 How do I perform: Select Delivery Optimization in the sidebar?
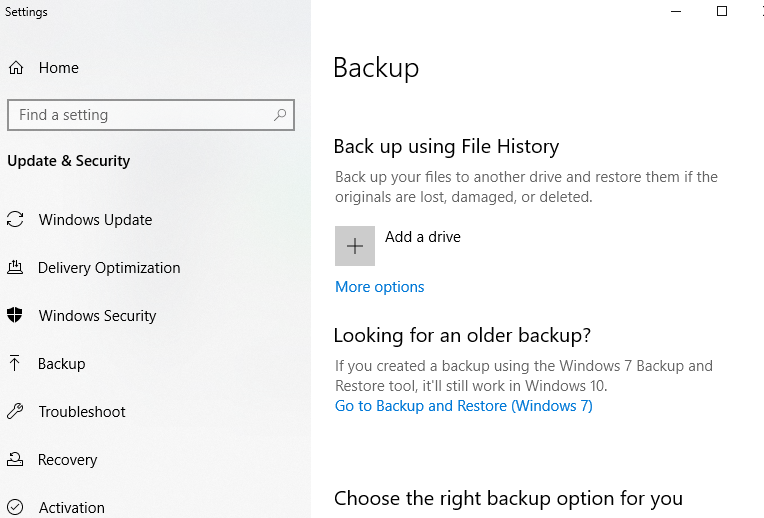pyautogui.click(x=109, y=268)
